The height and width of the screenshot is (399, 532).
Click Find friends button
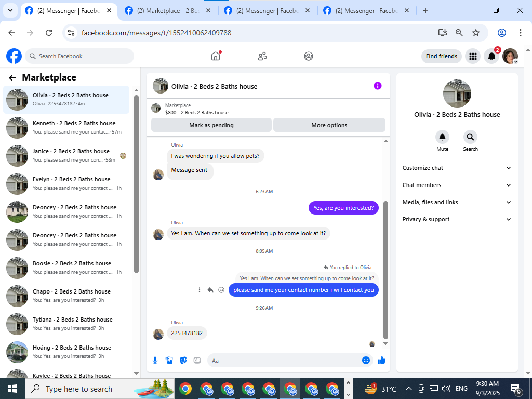[x=442, y=56]
